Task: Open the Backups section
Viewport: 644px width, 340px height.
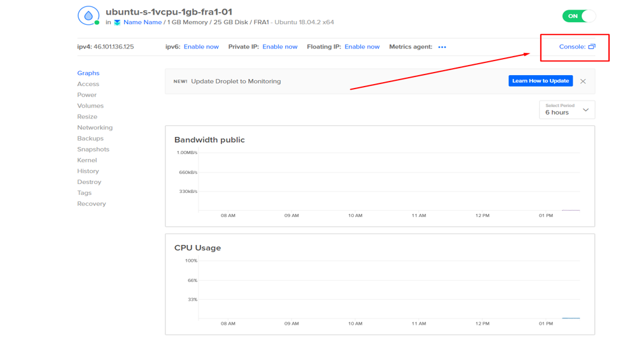Action: 90,138
